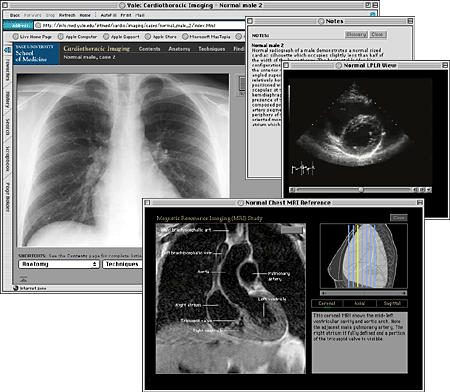Toggle the movie volume icon in LPLA window
450x392 pixels.
tap(292, 190)
